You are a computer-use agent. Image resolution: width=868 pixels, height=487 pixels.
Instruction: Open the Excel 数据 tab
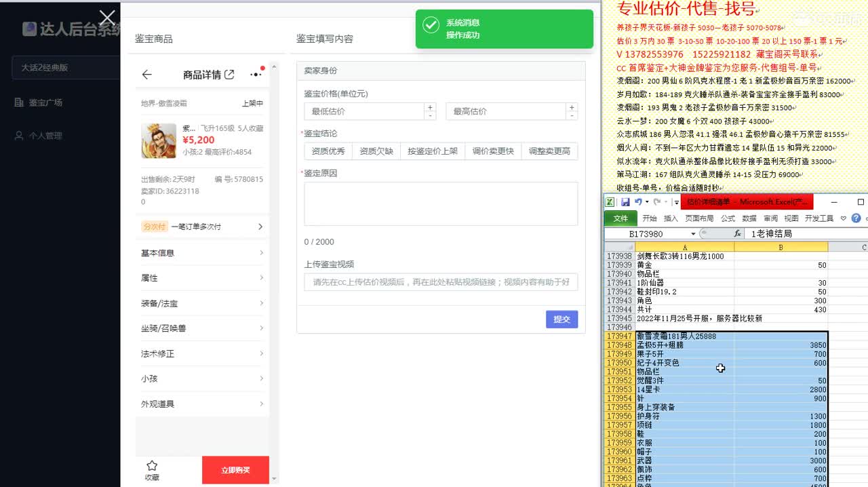[749, 218]
